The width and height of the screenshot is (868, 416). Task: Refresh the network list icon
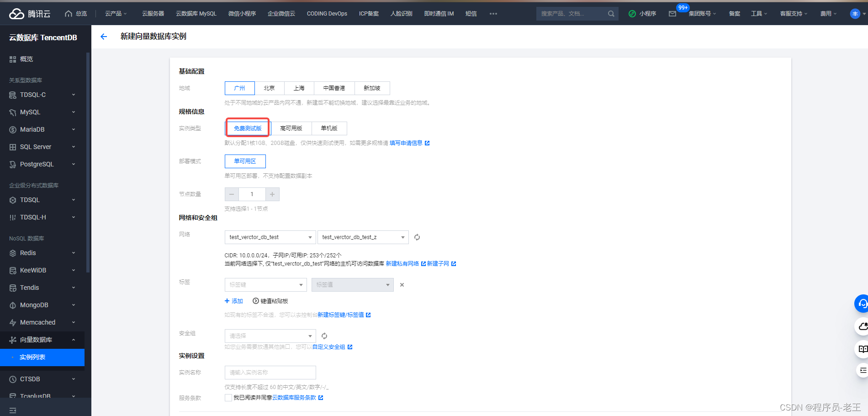click(x=417, y=237)
